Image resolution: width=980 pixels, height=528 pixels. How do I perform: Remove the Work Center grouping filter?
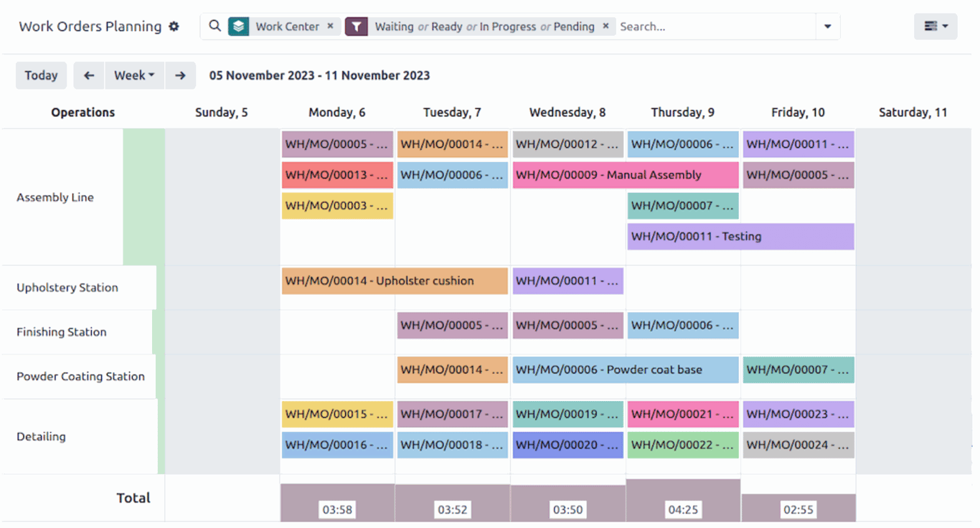pyautogui.click(x=330, y=26)
